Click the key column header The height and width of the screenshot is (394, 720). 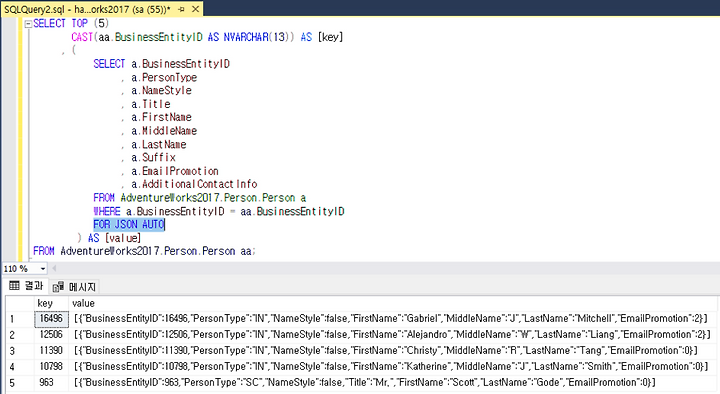pos(51,303)
